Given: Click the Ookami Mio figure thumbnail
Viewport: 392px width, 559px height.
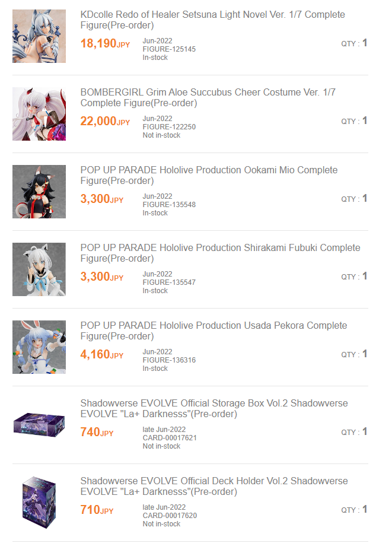Looking at the screenshot, I should [x=39, y=192].
